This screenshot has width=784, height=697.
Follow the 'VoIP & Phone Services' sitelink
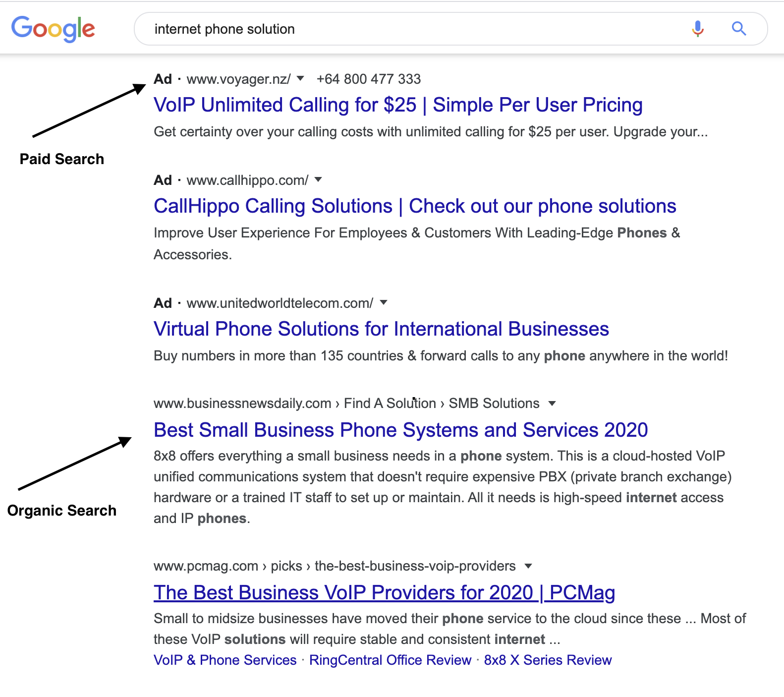[x=225, y=660]
